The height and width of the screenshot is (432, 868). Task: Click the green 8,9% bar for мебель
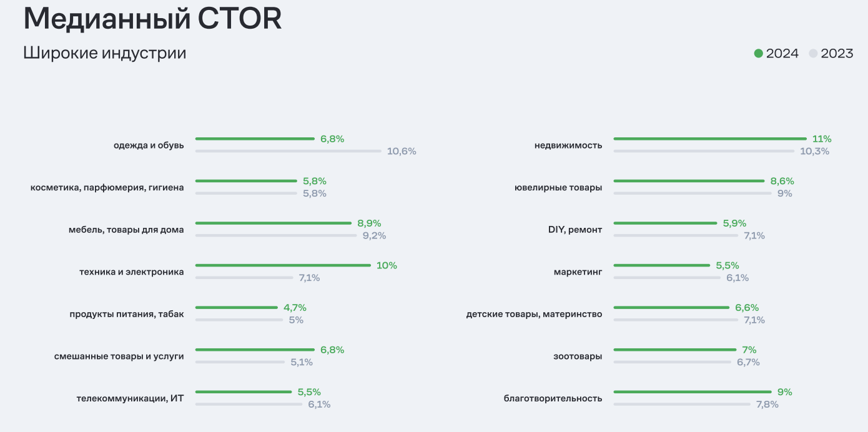(274, 223)
